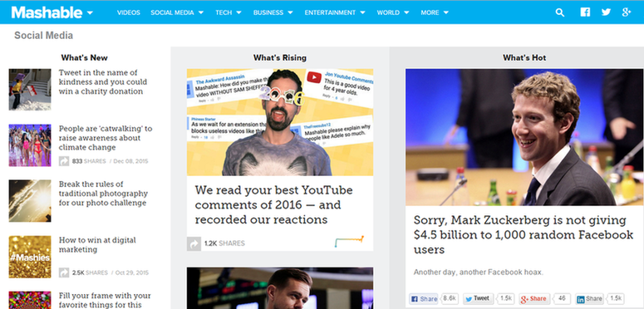Click YouTube comments 2016 feature image
Image resolution: width=644 pixels, height=309 pixels.
[x=280, y=122]
